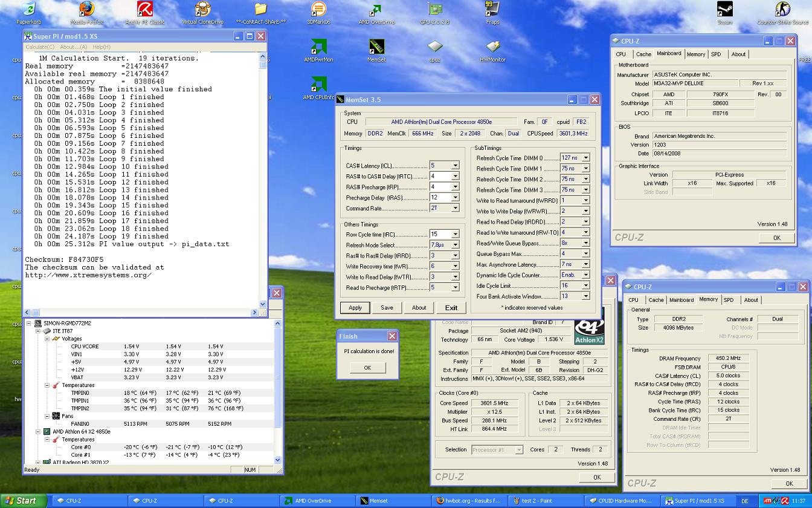This screenshot has height=508, width=812.
Task: Open Dynamic Idle Cycle Counter dropdown
Action: click(x=585, y=275)
